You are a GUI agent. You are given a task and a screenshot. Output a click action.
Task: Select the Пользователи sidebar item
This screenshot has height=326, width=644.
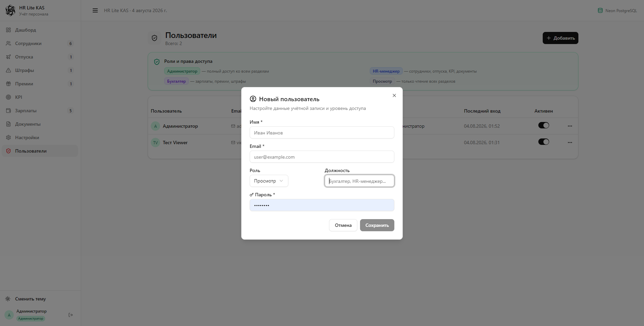click(x=40, y=151)
